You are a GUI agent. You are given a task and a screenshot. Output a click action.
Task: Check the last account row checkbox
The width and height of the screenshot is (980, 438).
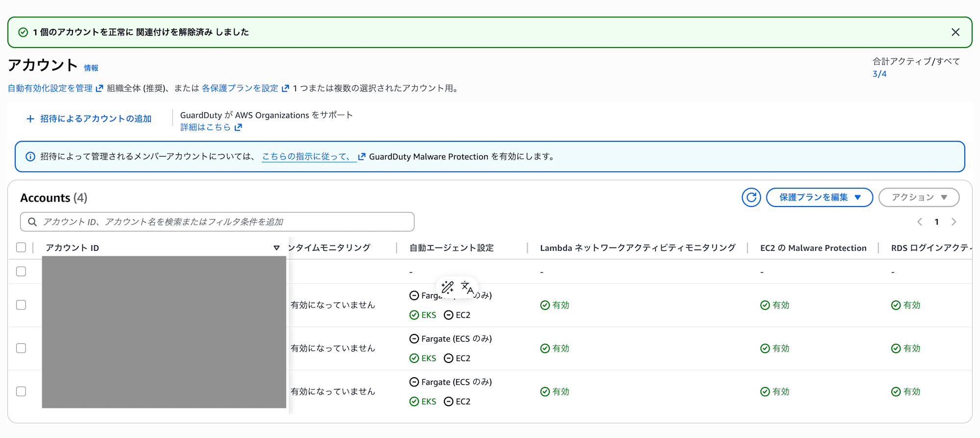click(x=21, y=391)
